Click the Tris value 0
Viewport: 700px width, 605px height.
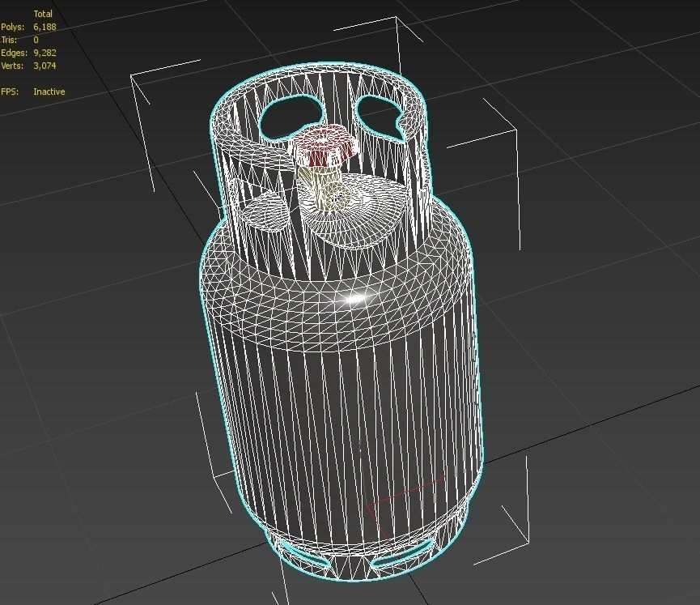click(36, 40)
